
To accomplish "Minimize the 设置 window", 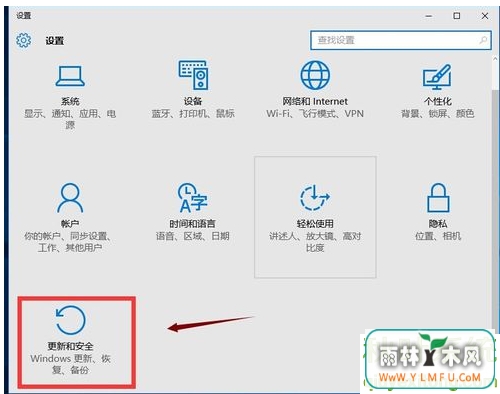I will click(x=429, y=16).
